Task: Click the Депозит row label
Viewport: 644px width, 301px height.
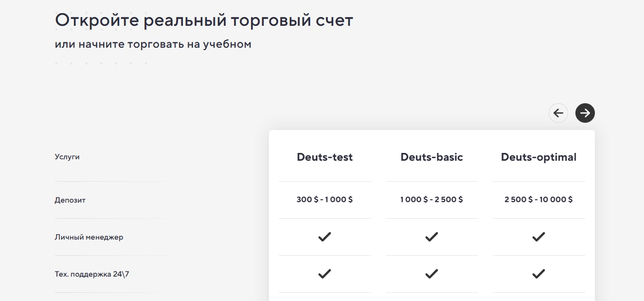Action: point(70,200)
